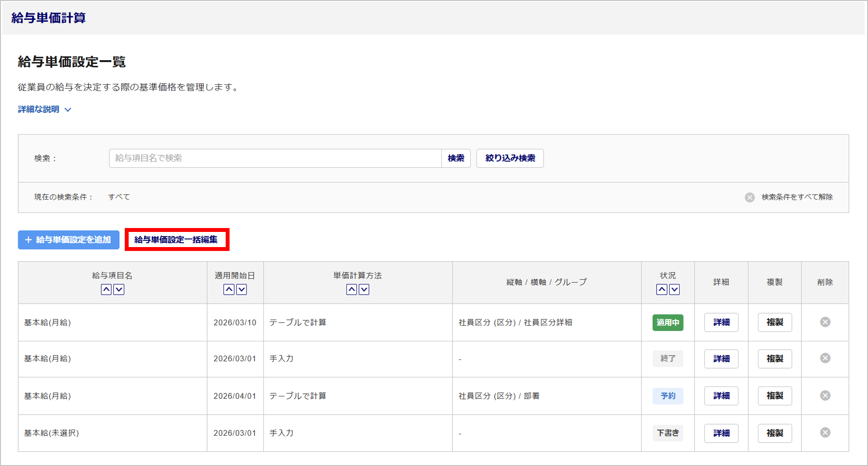Sort 単価計算方法 column descending arrow

click(364, 289)
